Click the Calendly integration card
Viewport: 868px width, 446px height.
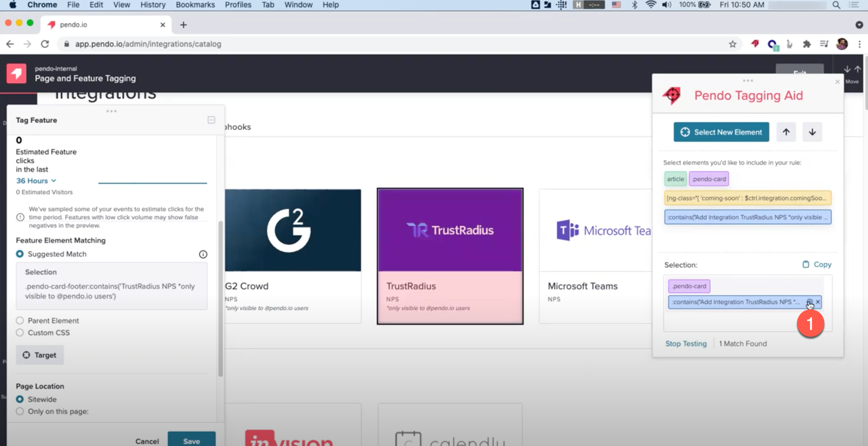(450, 424)
